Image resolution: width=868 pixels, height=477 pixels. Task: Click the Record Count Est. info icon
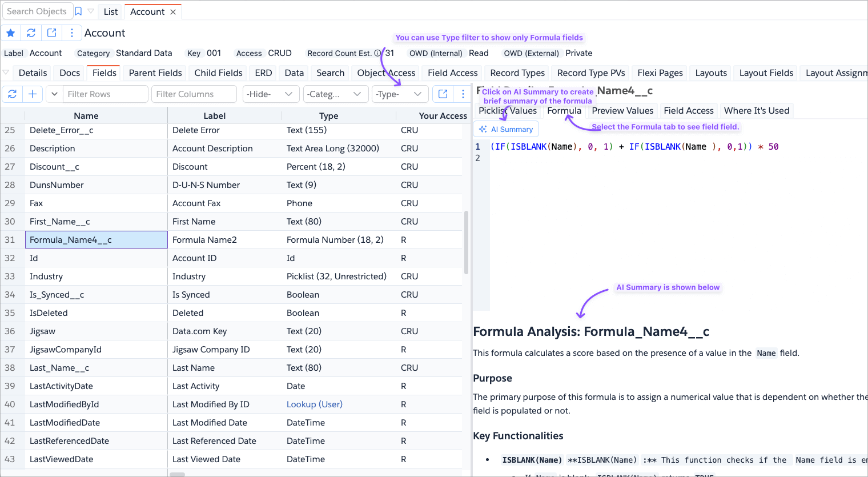(x=377, y=53)
